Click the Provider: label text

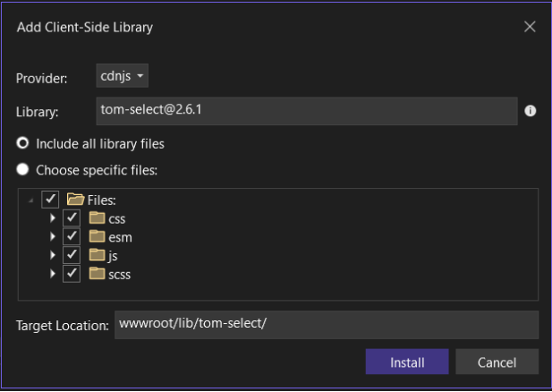click(41, 78)
